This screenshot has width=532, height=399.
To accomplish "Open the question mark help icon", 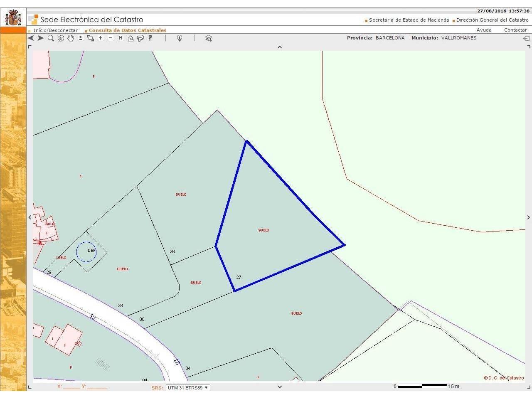I will tap(150, 38).
